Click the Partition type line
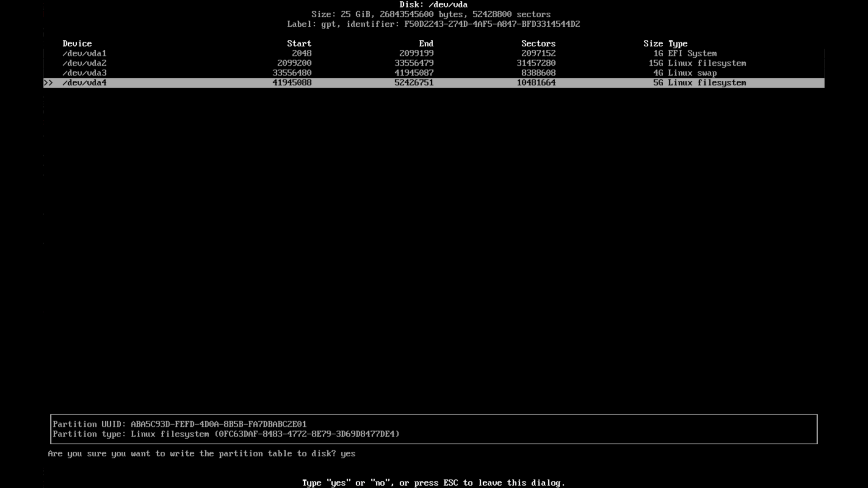 [x=226, y=434]
